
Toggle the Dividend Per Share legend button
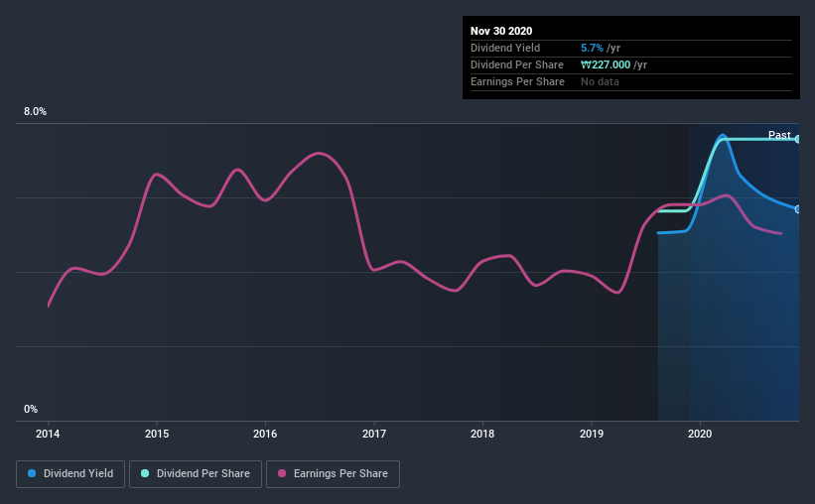pos(196,474)
